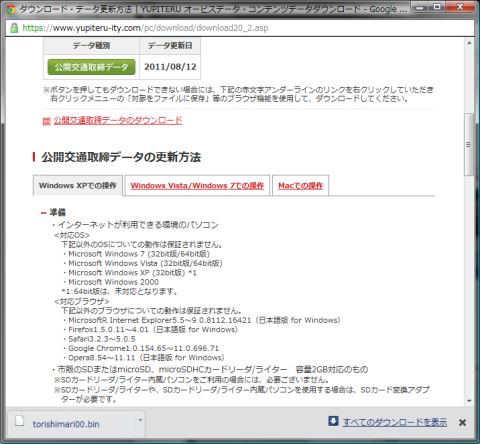This screenshot has height=444, width=480.
Task: Click the Microsoft Windows XP (32bit版) line
Action: point(130,273)
